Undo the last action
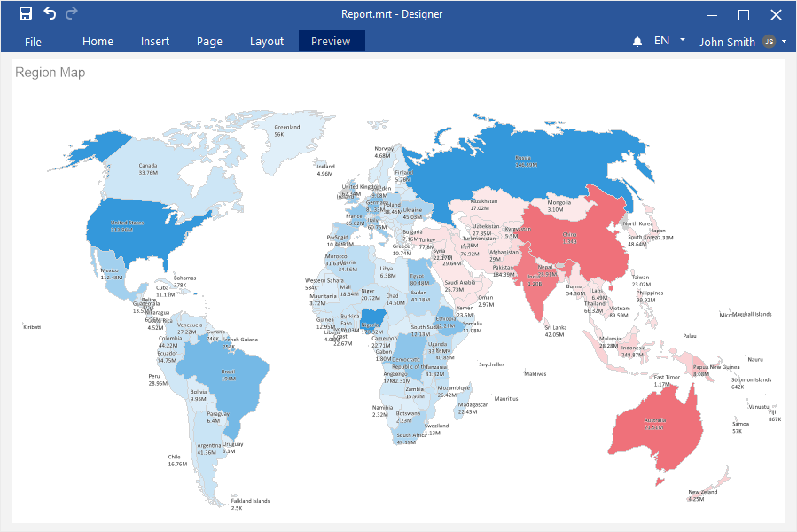The image size is (797, 532). tap(50, 14)
